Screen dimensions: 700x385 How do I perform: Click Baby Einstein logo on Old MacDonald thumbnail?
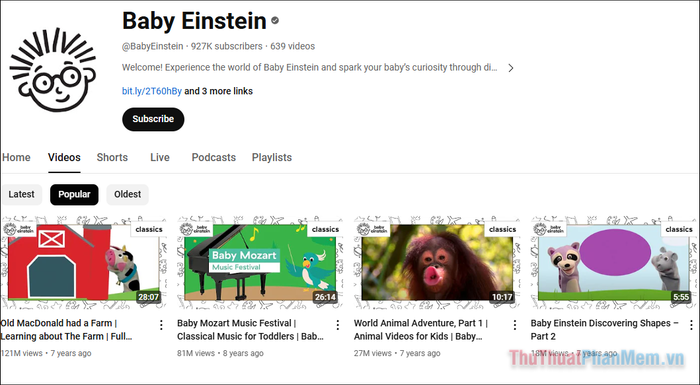(x=18, y=229)
